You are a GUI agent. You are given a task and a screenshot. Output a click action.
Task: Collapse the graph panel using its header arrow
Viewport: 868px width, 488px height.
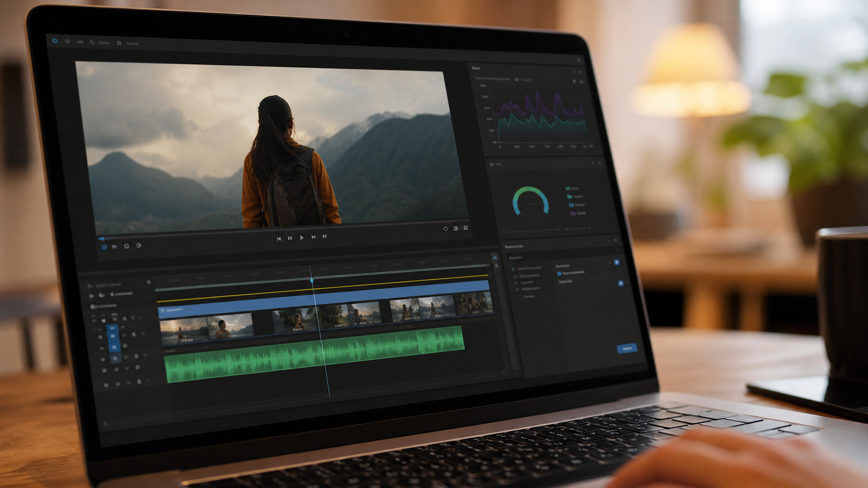pos(574,72)
